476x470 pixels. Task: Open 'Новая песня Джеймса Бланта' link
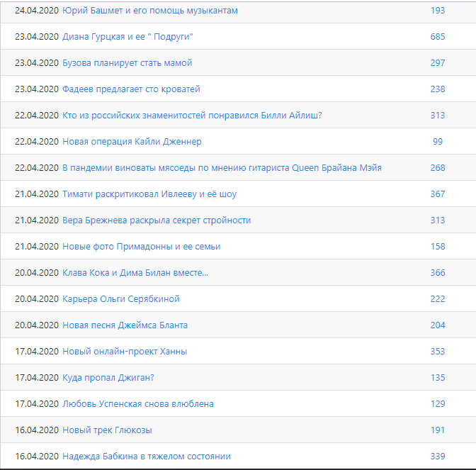[125, 325]
